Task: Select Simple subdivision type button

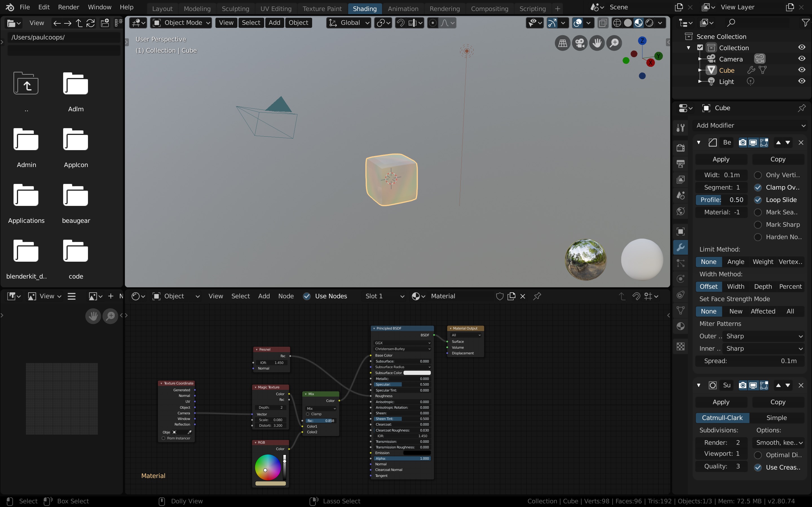Action: coord(776,418)
